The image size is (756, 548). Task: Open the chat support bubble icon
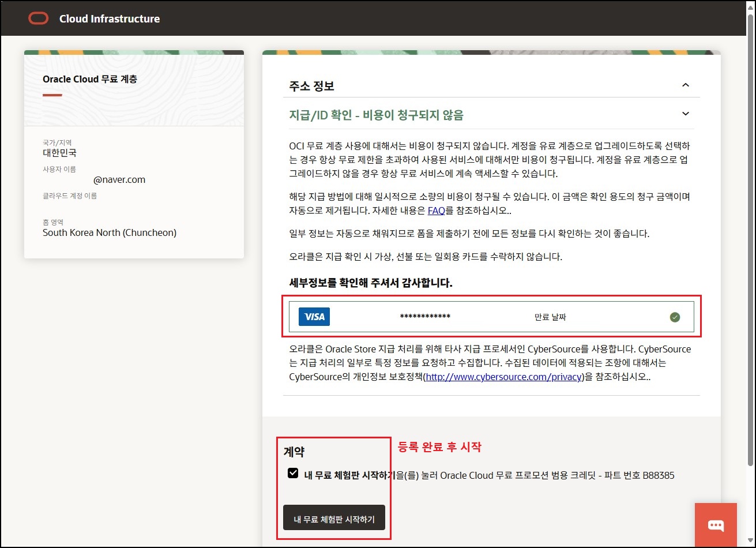coord(716,525)
